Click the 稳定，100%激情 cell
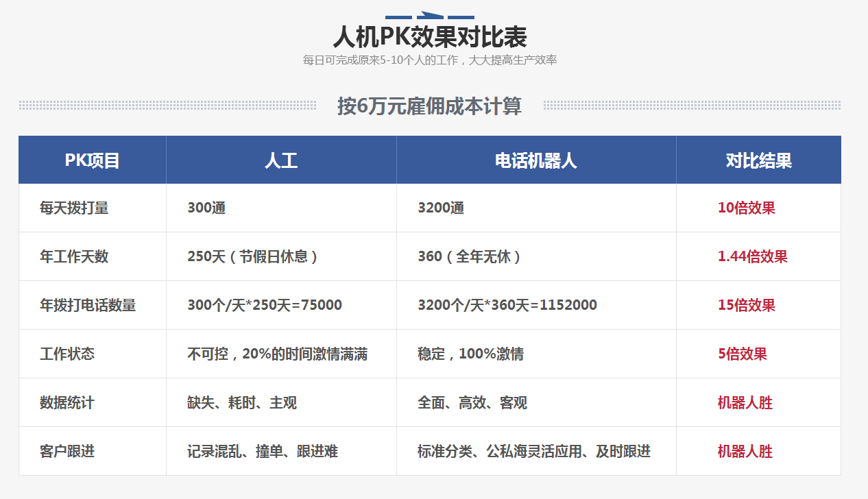The height and width of the screenshot is (499, 868). point(471,354)
